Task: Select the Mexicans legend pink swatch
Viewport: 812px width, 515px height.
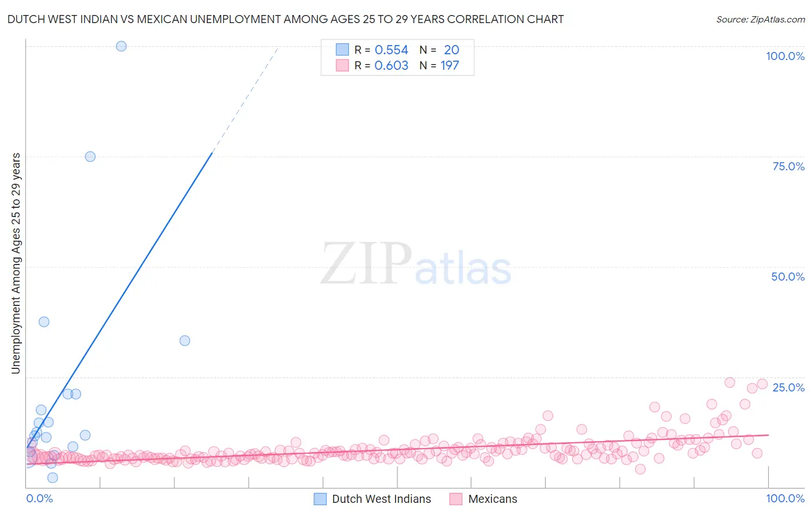Action: click(456, 499)
